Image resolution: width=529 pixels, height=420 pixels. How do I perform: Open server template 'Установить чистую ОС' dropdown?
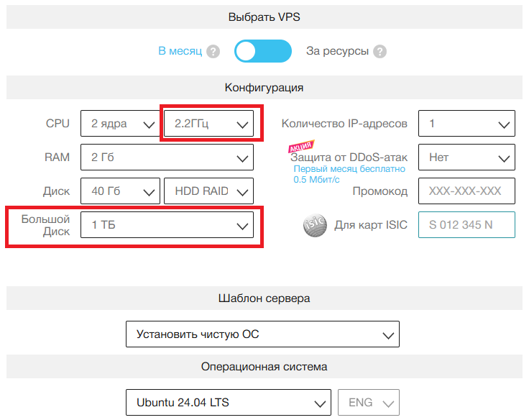pos(262,334)
